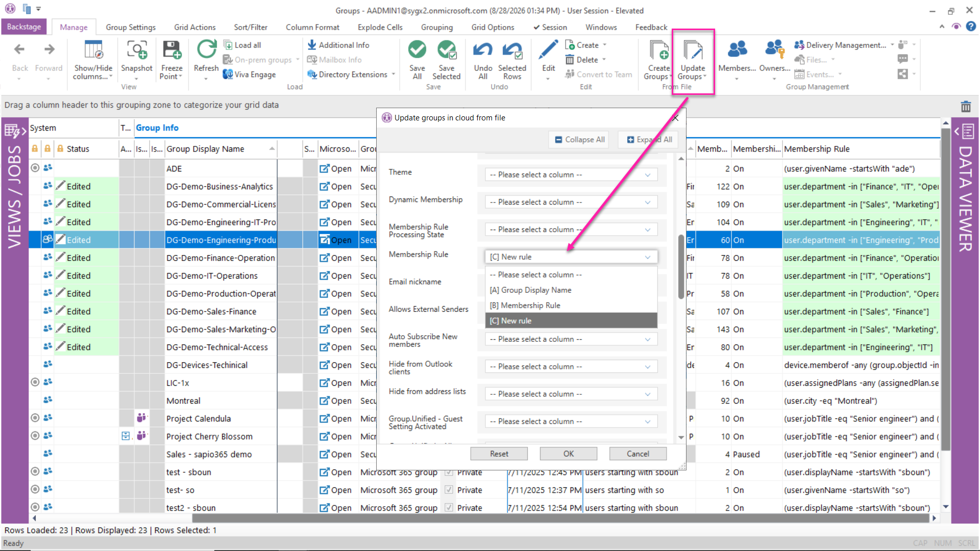
Task: Click the Save Selected icon
Action: tap(447, 50)
